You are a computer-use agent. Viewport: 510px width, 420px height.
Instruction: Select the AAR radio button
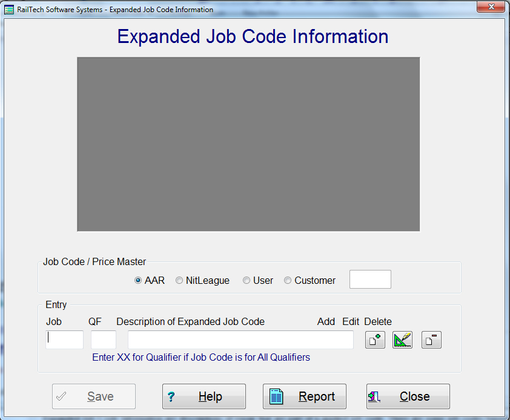[x=137, y=280]
